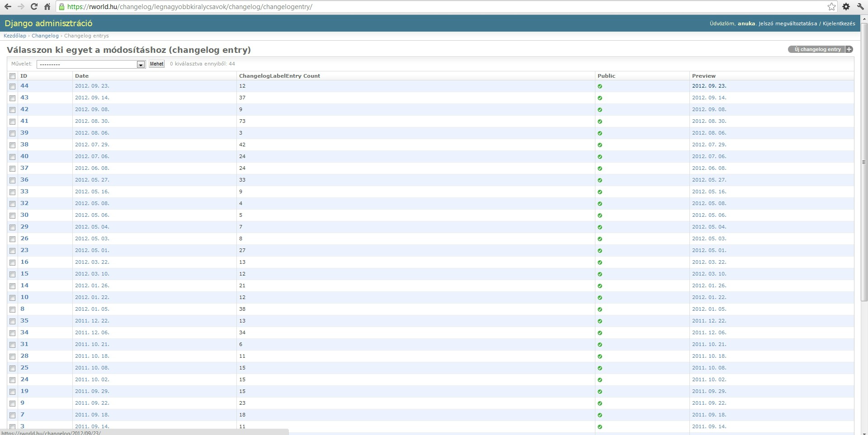The image size is (868, 435).
Task: Open preview link 2012. 05. 27.
Action: [x=709, y=180]
